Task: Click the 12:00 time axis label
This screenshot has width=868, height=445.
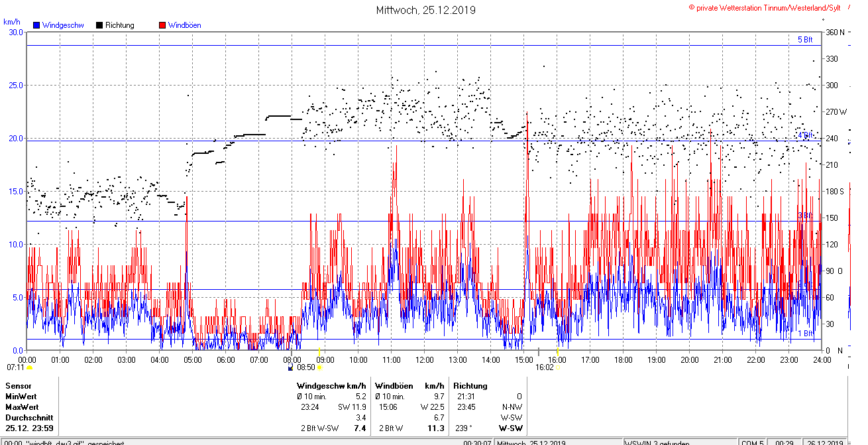Action: click(x=425, y=360)
